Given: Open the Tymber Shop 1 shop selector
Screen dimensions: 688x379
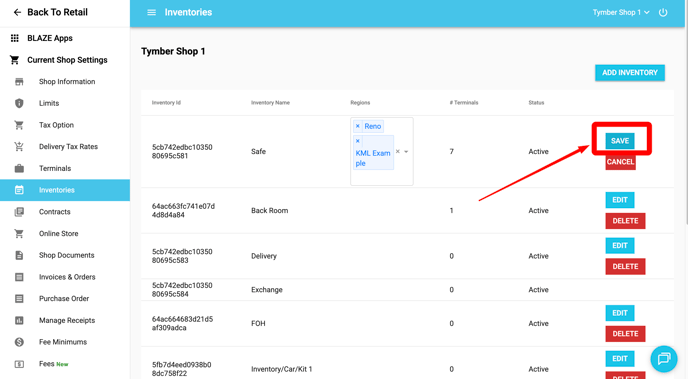Looking at the screenshot, I should click(x=621, y=12).
